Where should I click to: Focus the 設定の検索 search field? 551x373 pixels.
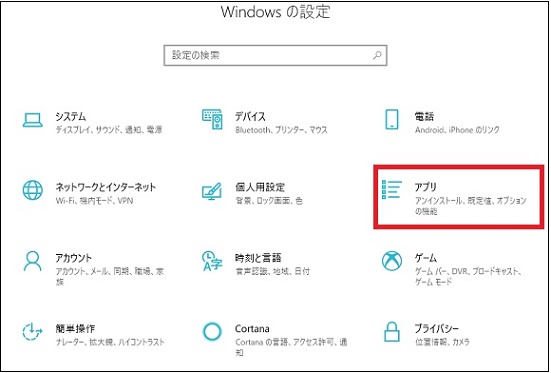[276, 55]
